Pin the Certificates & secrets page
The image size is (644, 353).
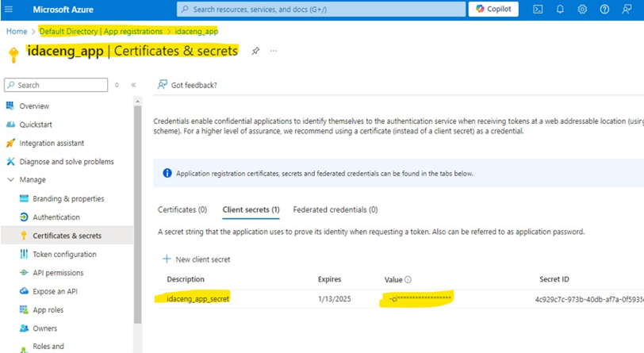(255, 51)
